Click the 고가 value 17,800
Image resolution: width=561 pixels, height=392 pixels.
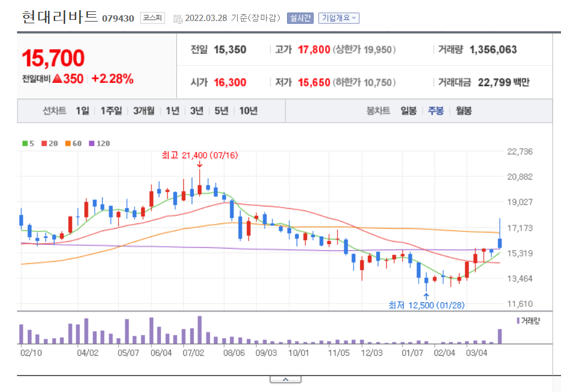314,49
